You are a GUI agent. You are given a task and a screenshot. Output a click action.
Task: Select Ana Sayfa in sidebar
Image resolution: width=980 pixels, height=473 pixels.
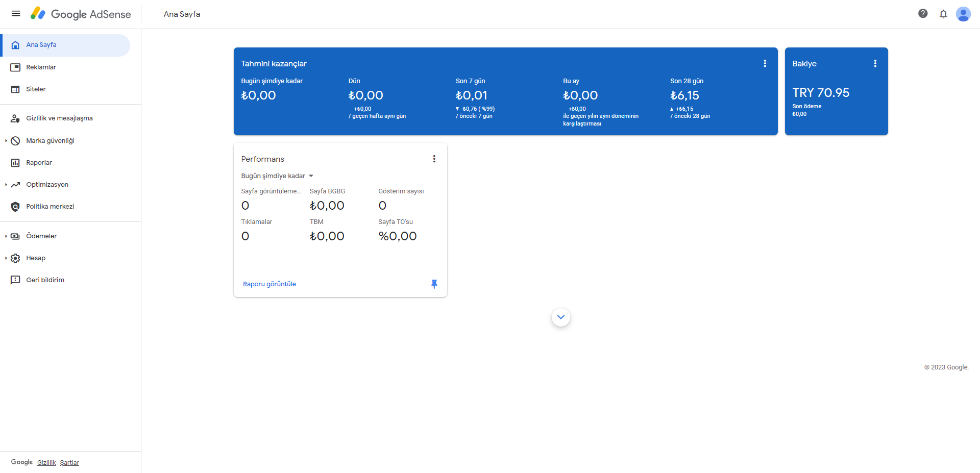pyautogui.click(x=65, y=45)
